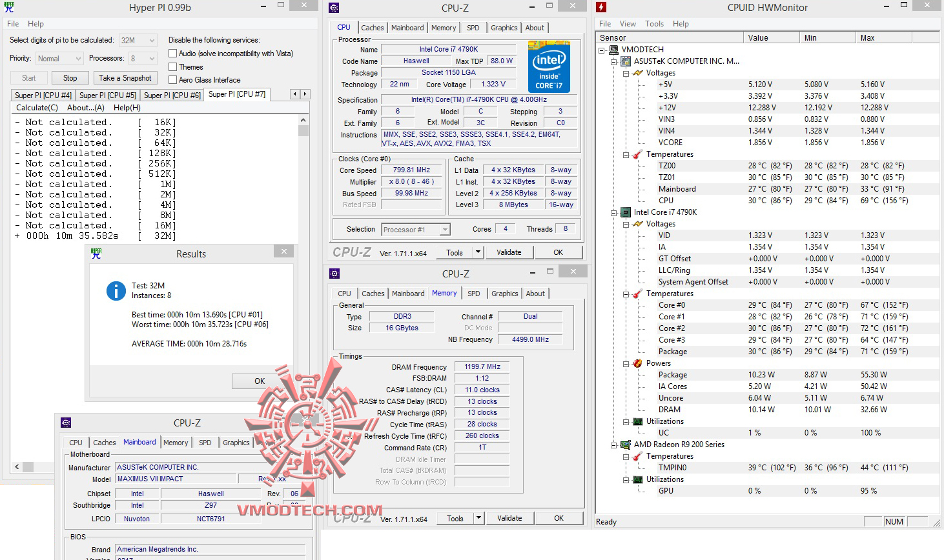
Task: Click the app icon of the CPU-Z window showing the Memory tab
Action: (334, 274)
